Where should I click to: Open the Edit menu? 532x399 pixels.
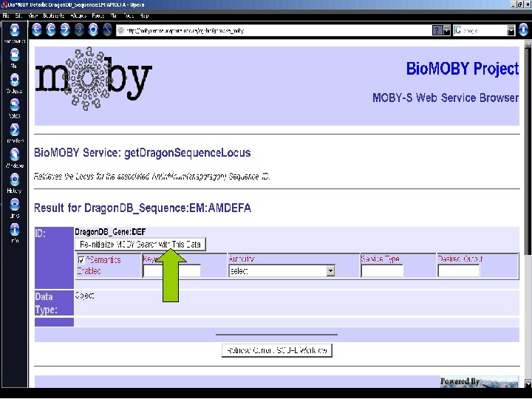click(x=18, y=16)
